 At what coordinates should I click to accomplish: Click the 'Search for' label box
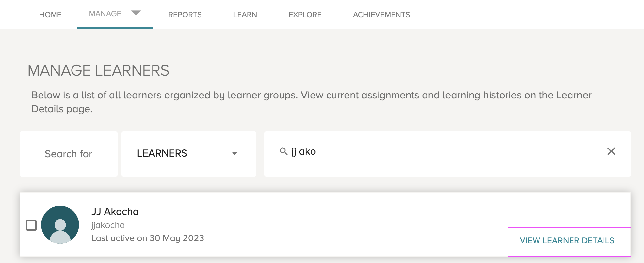point(69,154)
